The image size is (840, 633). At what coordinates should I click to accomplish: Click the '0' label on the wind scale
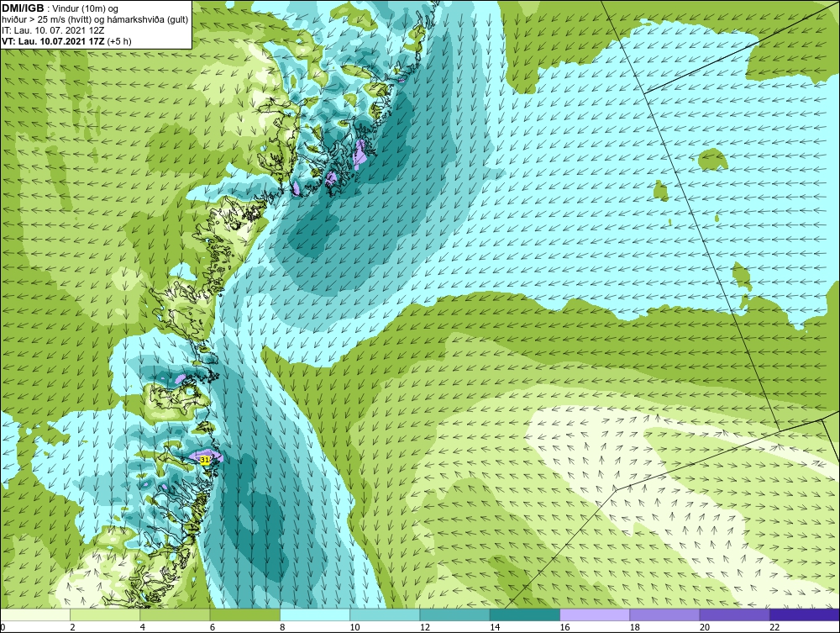point(3,628)
